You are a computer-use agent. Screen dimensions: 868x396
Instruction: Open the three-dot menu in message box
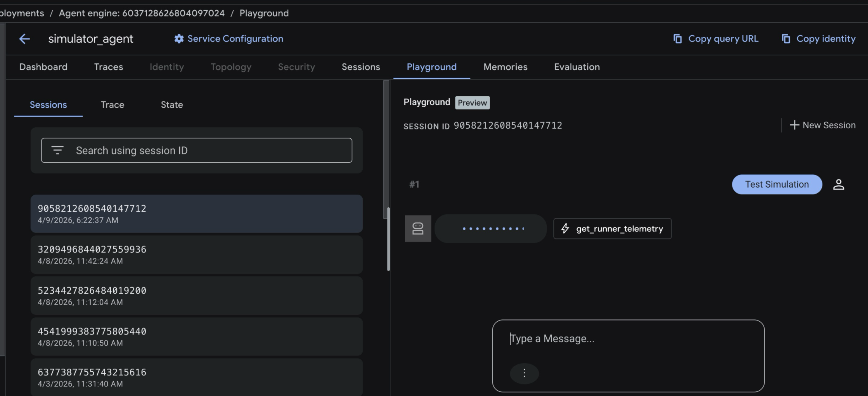524,373
